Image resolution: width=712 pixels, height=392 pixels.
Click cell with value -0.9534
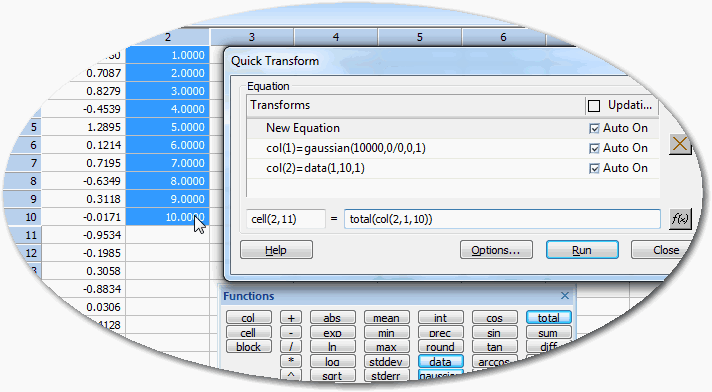point(84,235)
